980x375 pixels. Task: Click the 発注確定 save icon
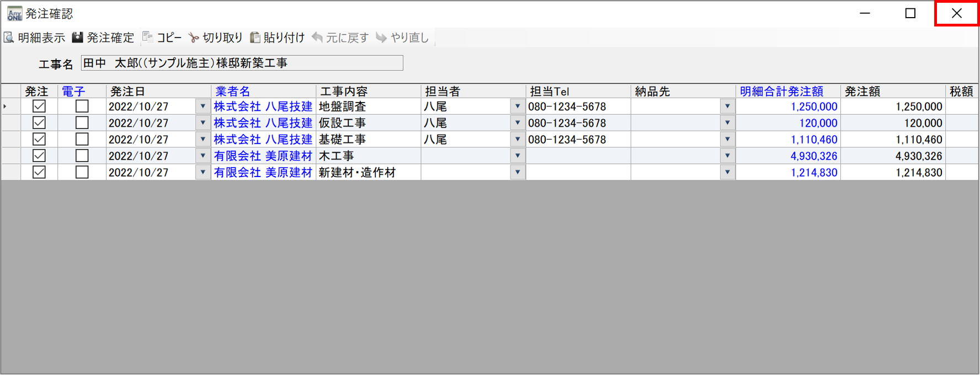click(x=78, y=37)
